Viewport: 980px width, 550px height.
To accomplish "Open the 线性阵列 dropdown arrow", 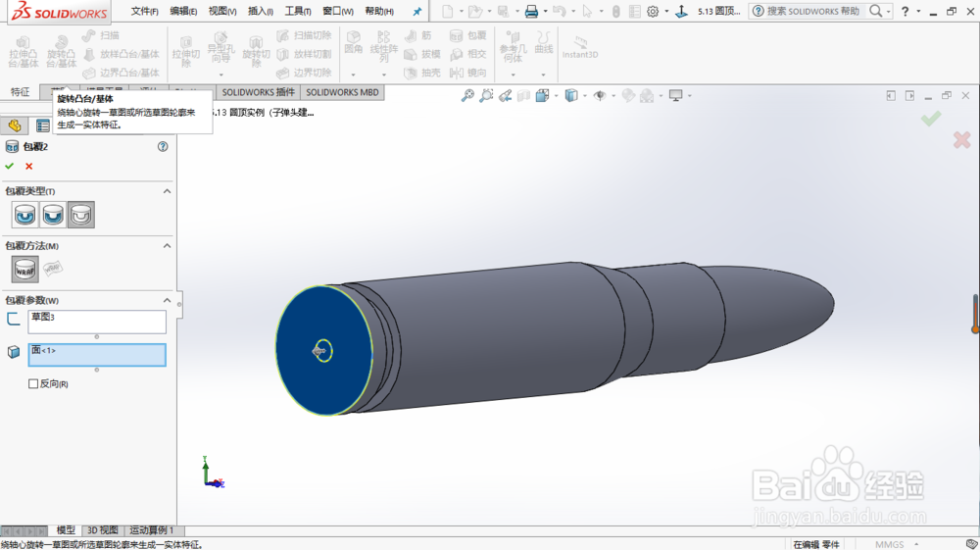I will click(x=384, y=75).
